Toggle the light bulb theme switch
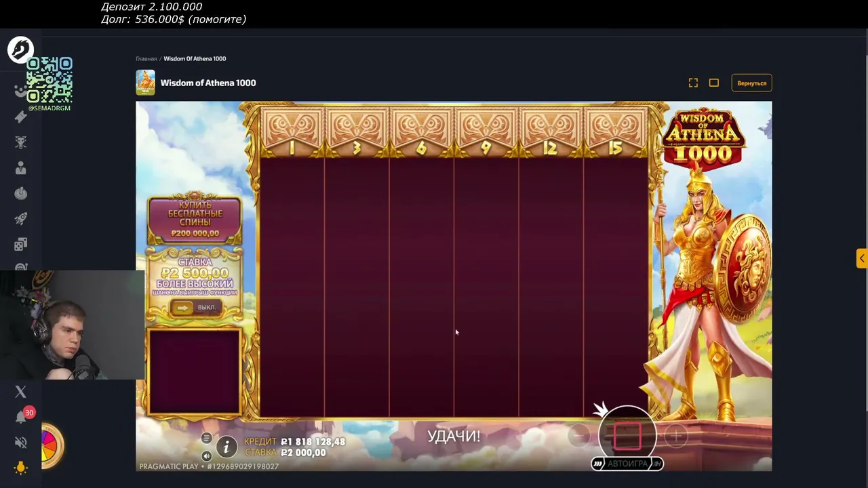868x488 pixels. (x=20, y=468)
